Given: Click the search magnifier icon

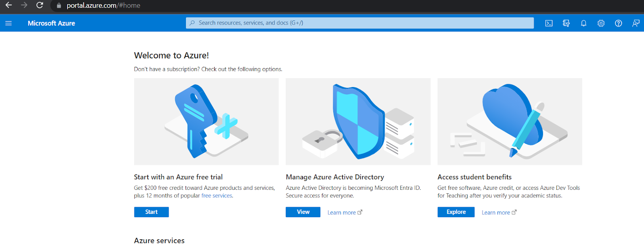Looking at the screenshot, I should click(x=192, y=23).
